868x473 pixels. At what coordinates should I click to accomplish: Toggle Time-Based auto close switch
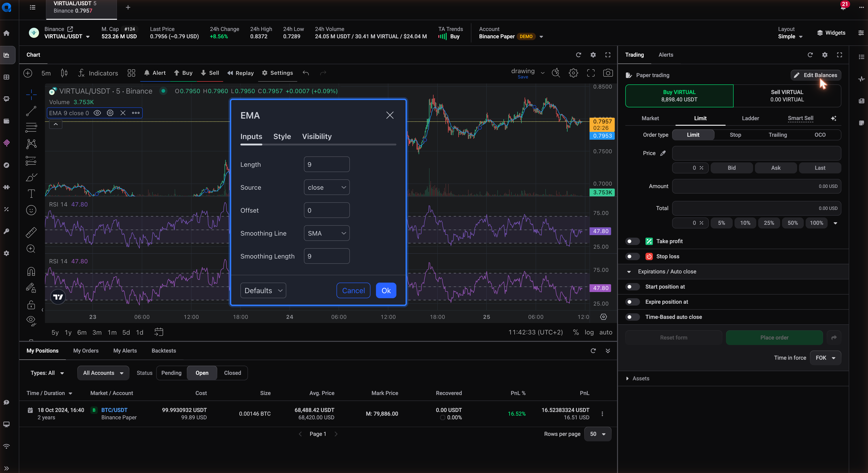[x=632, y=317]
